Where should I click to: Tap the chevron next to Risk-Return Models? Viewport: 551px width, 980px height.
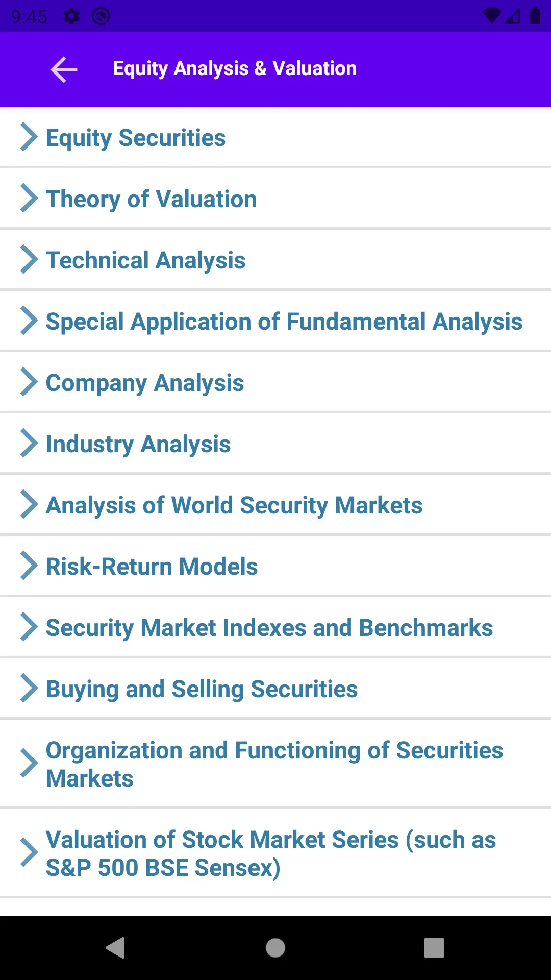coord(29,566)
